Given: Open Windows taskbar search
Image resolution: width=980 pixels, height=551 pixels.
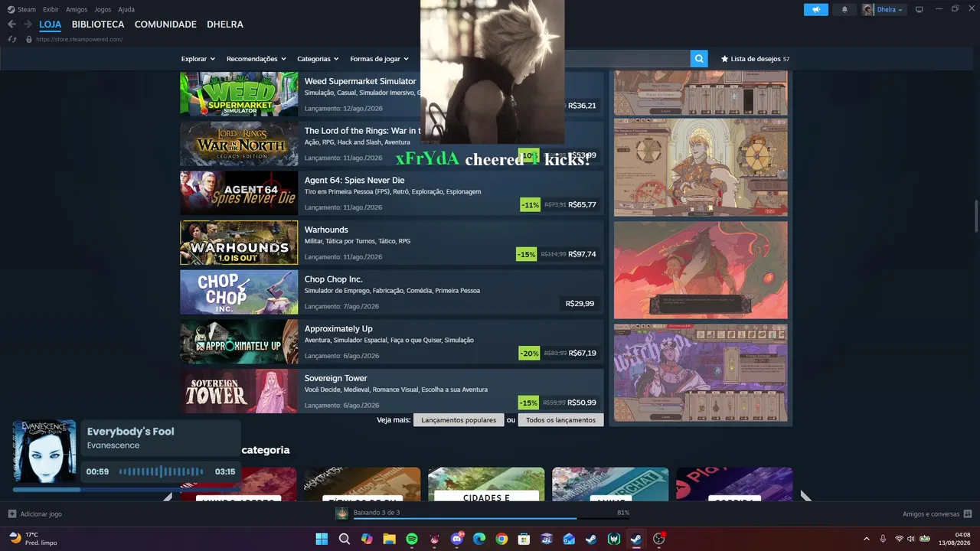Looking at the screenshot, I should tap(345, 539).
